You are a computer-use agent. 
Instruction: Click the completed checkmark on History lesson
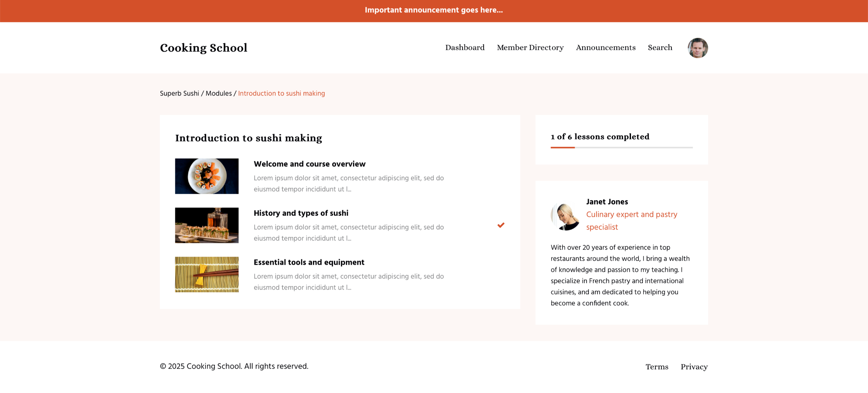501,225
